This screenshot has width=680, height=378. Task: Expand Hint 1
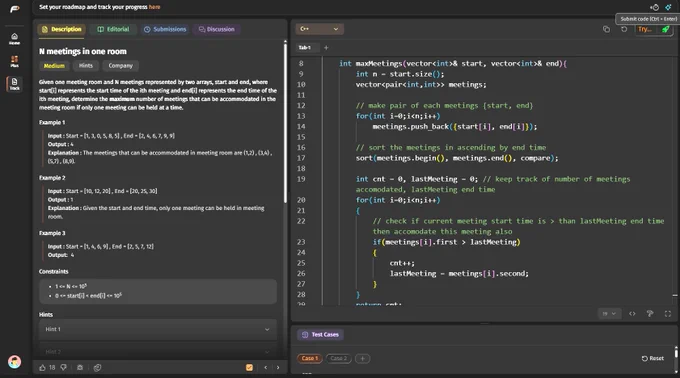[157, 329]
